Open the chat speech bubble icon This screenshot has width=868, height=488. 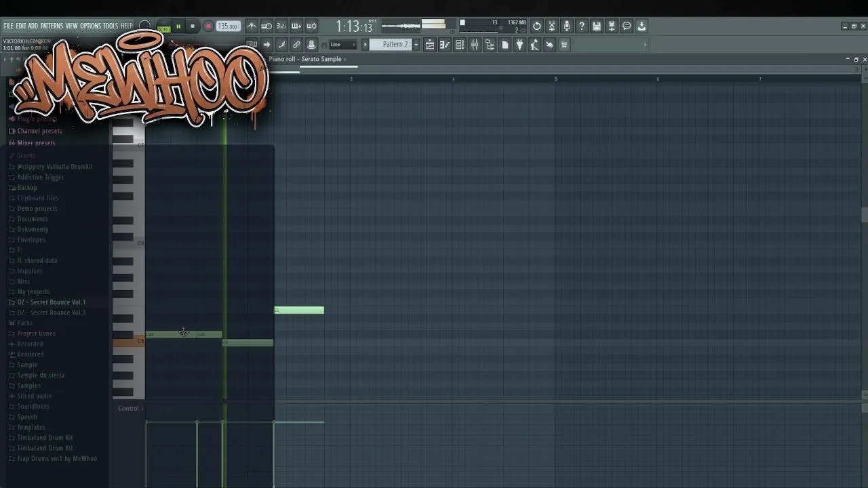(627, 26)
